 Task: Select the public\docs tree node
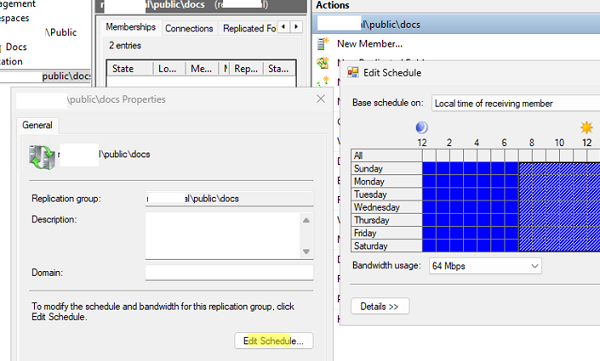coord(66,76)
